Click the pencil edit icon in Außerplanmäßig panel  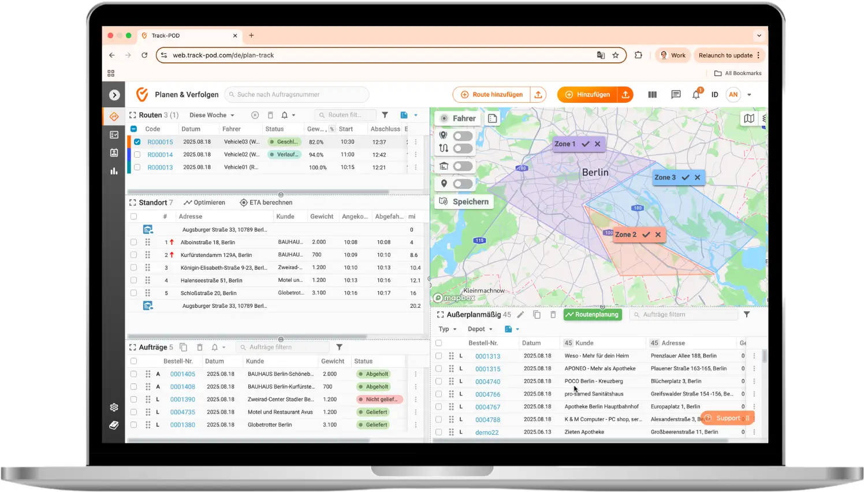520,315
